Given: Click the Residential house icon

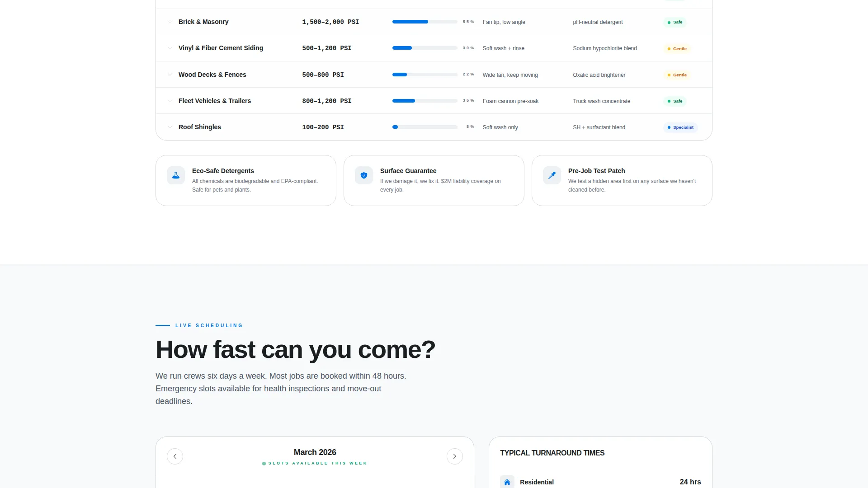Looking at the screenshot, I should tap(507, 482).
